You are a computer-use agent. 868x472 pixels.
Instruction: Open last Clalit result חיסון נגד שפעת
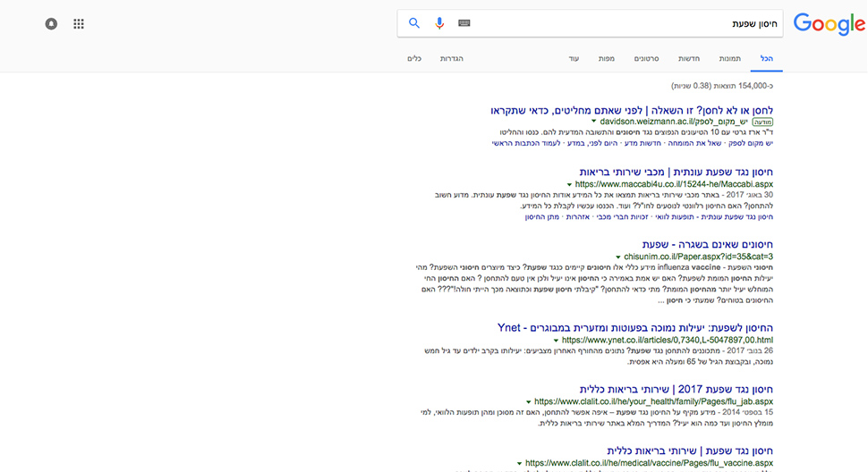tap(690, 451)
